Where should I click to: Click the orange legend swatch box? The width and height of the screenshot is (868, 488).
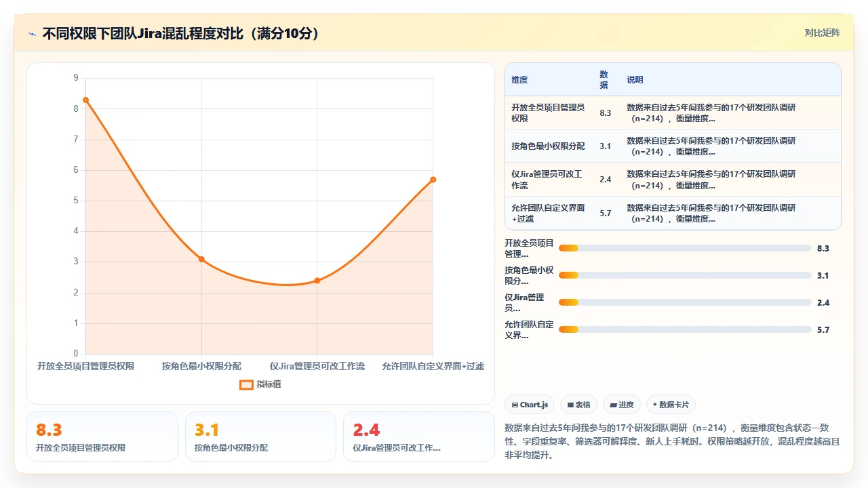click(246, 384)
